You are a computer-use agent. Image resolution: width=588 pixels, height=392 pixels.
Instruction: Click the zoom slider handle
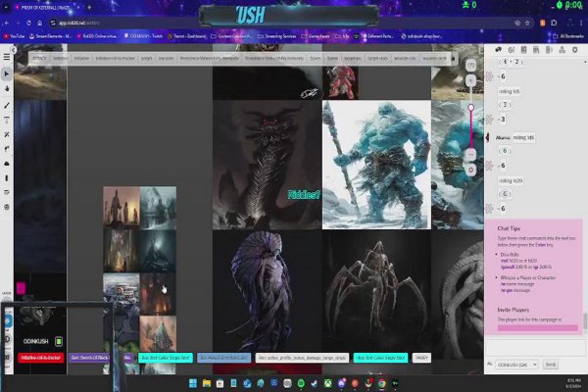click(470, 108)
